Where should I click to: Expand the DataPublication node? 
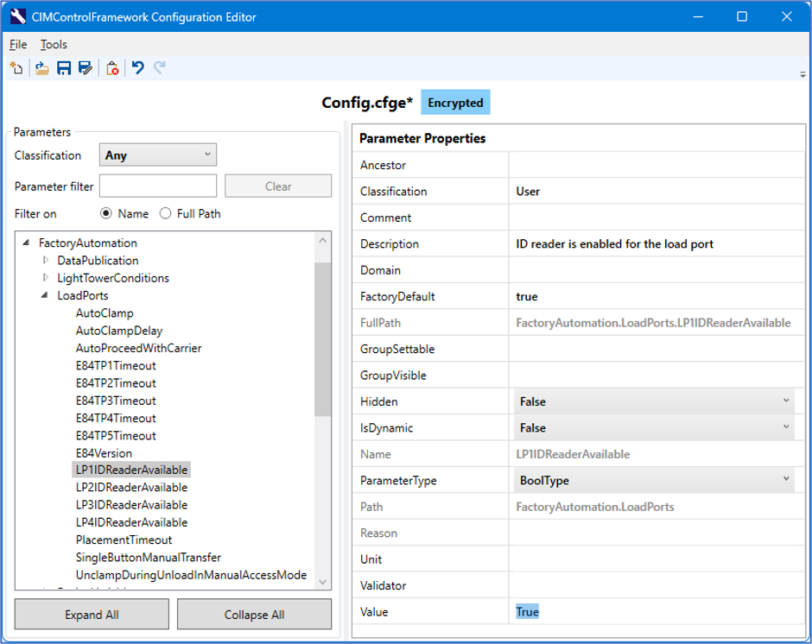click(x=46, y=260)
